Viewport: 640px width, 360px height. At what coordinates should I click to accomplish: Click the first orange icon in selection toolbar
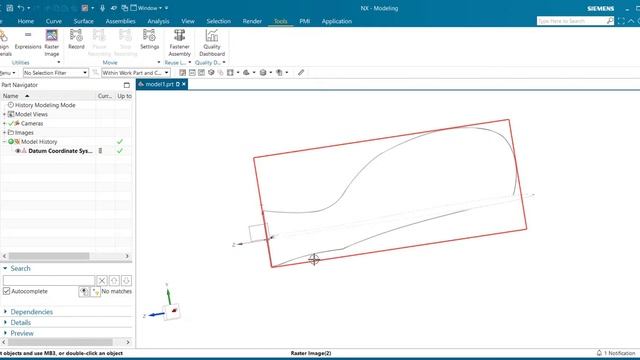click(x=182, y=73)
